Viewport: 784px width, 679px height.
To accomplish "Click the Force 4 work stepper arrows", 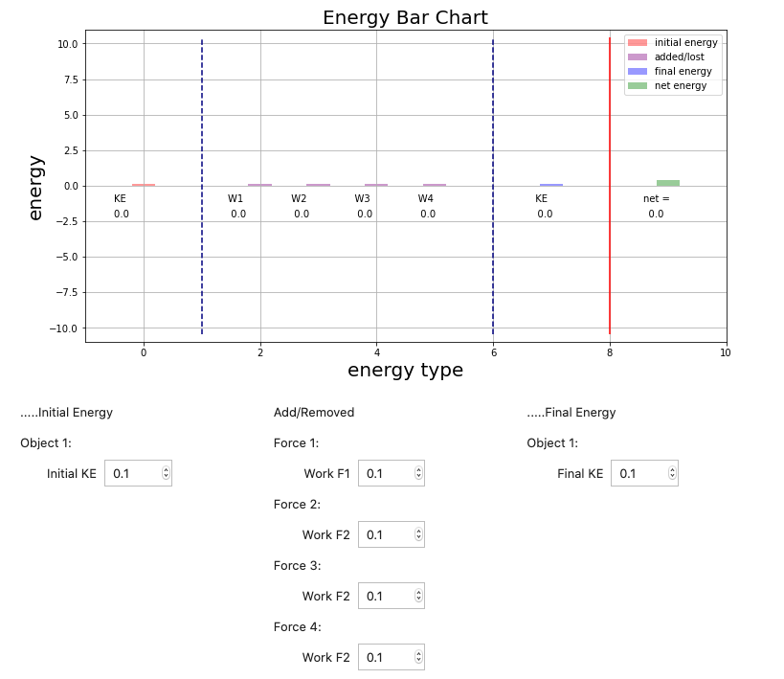I will (x=418, y=657).
